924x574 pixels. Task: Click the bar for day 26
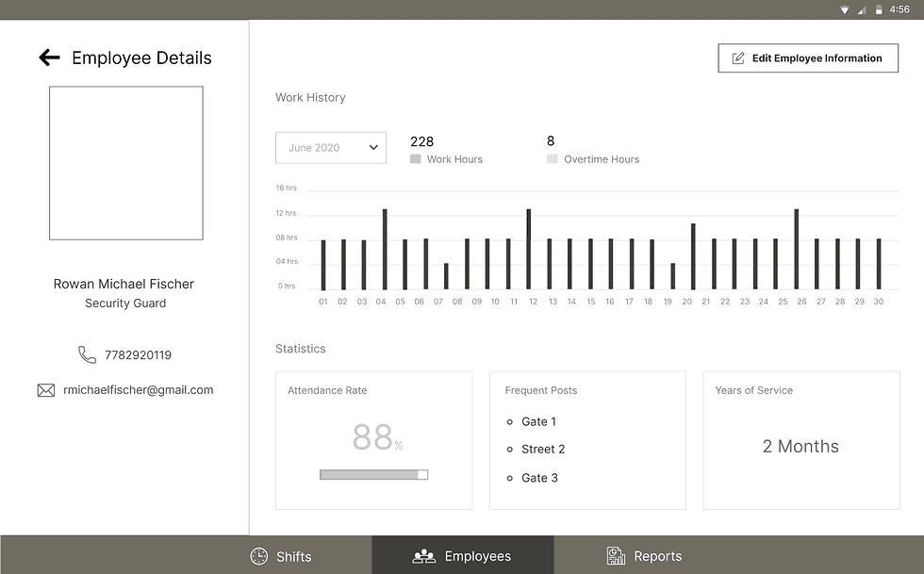(x=796, y=249)
